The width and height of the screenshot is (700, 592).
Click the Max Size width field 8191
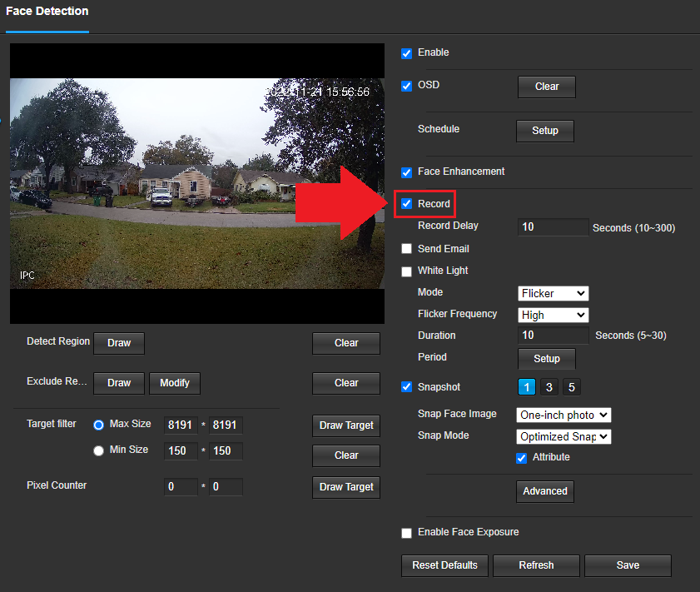point(181,425)
